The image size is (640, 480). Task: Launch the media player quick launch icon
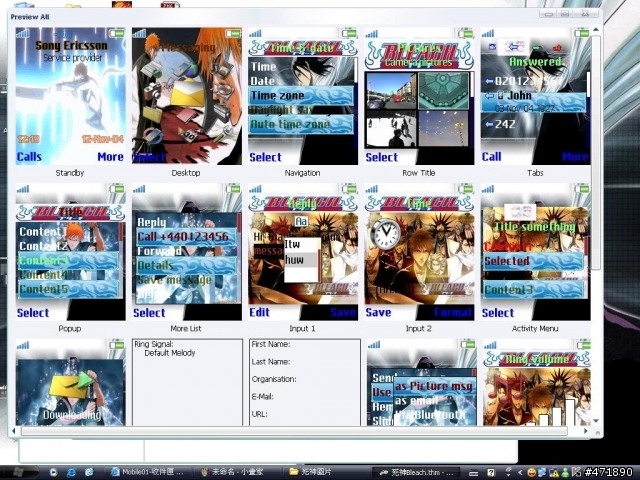(53, 473)
